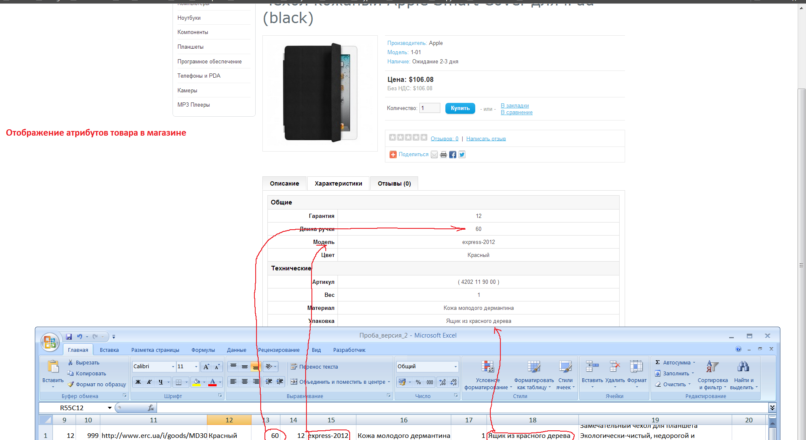Decrease font size in Excel ribbon

(216, 366)
